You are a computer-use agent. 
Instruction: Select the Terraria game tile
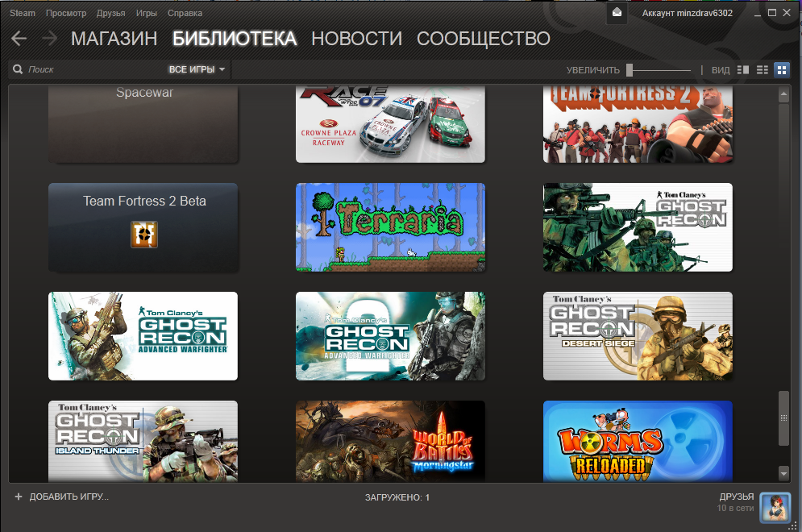(390, 227)
